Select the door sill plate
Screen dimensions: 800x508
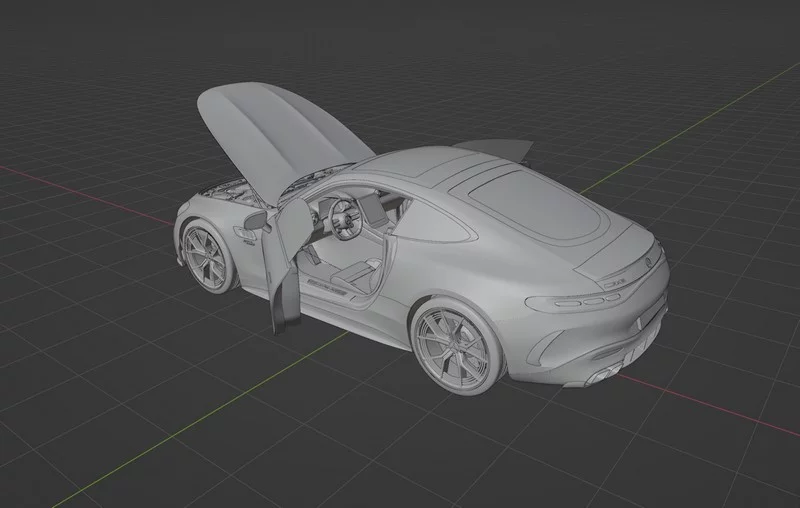click(329, 286)
